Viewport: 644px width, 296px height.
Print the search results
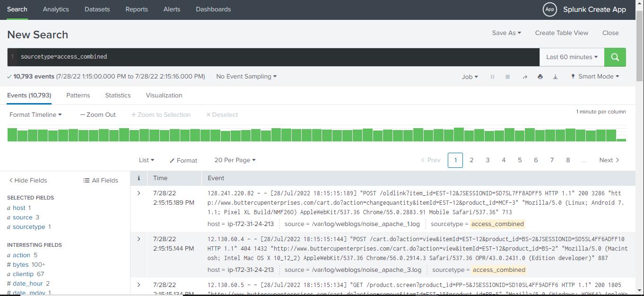pos(540,77)
